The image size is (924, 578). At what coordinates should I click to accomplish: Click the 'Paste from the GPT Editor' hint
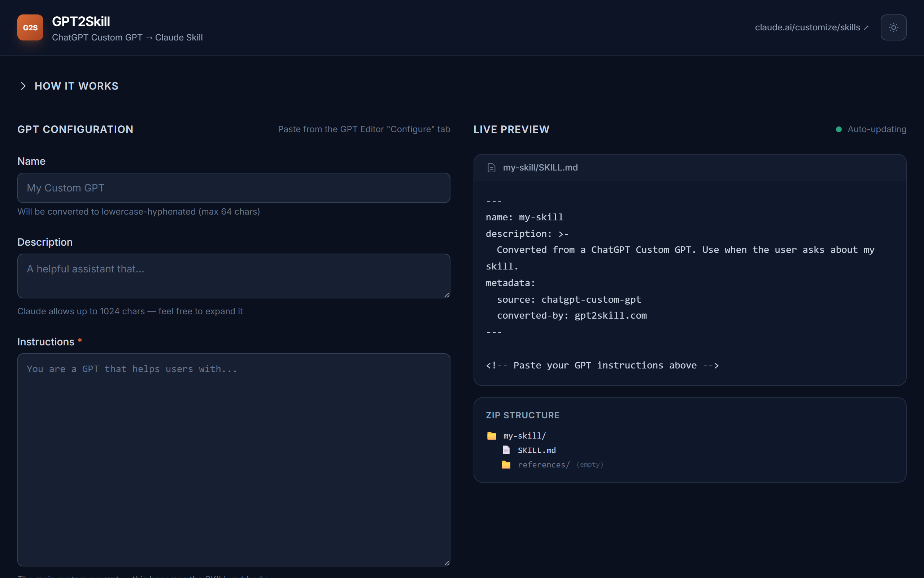pyautogui.click(x=364, y=129)
